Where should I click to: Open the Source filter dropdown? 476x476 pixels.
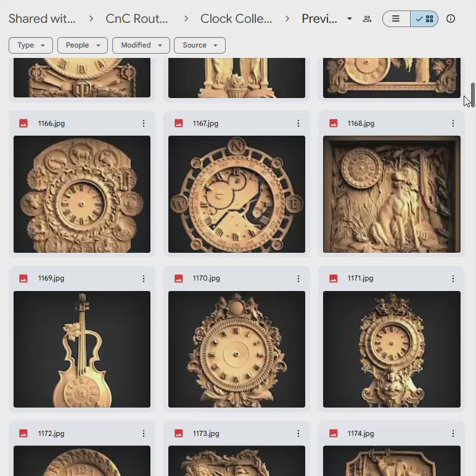tap(200, 45)
